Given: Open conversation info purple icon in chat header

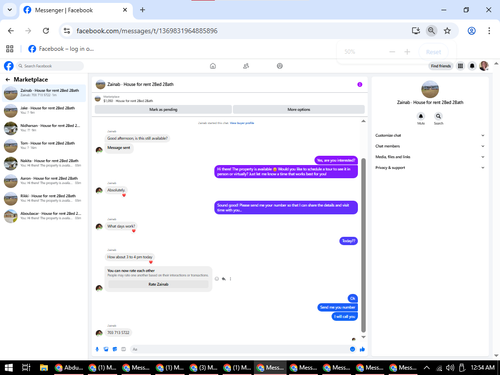Looking at the screenshot, I should click(x=360, y=84).
